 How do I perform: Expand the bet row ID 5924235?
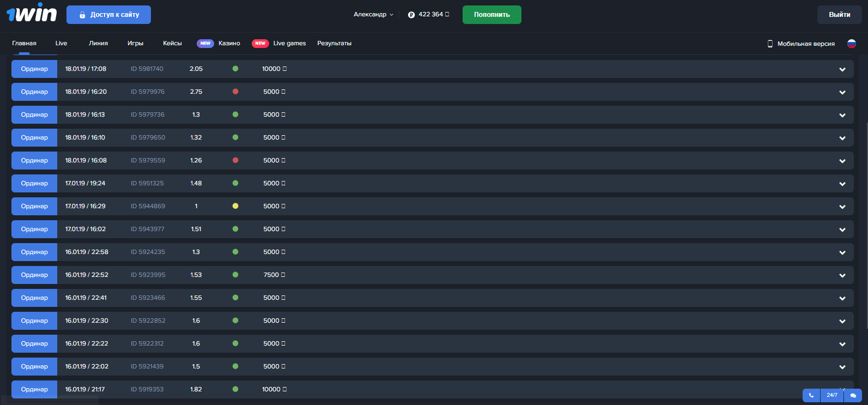(842, 252)
